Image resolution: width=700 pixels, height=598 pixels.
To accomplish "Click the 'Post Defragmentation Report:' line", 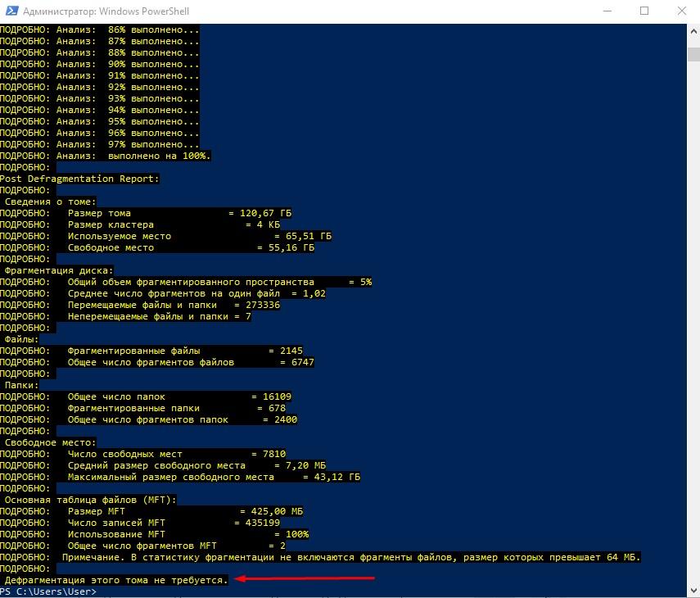I will 79,179.
